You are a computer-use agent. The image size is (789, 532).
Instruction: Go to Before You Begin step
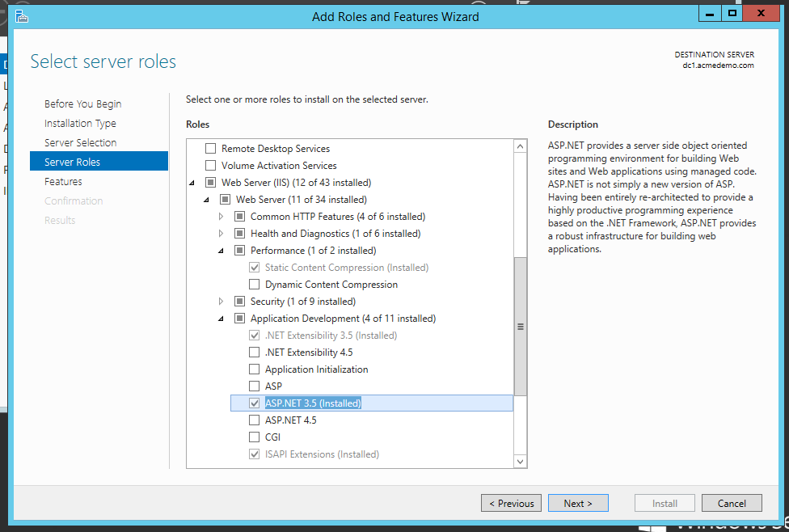point(82,103)
